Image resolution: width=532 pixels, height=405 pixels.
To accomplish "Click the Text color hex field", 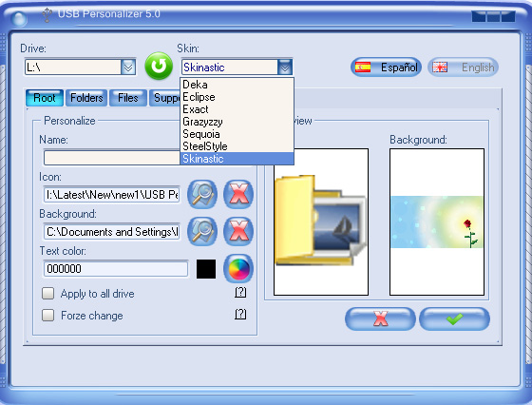I will pyautogui.click(x=116, y=268).
